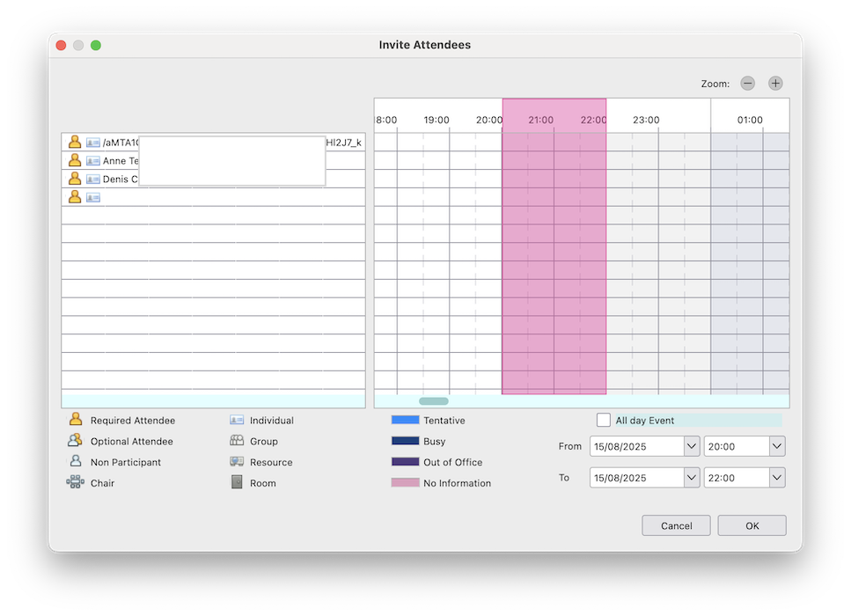This screenshot has width=851, height=616.
Task: Open the From date dropdown
Action: click(x=691, y=446)
